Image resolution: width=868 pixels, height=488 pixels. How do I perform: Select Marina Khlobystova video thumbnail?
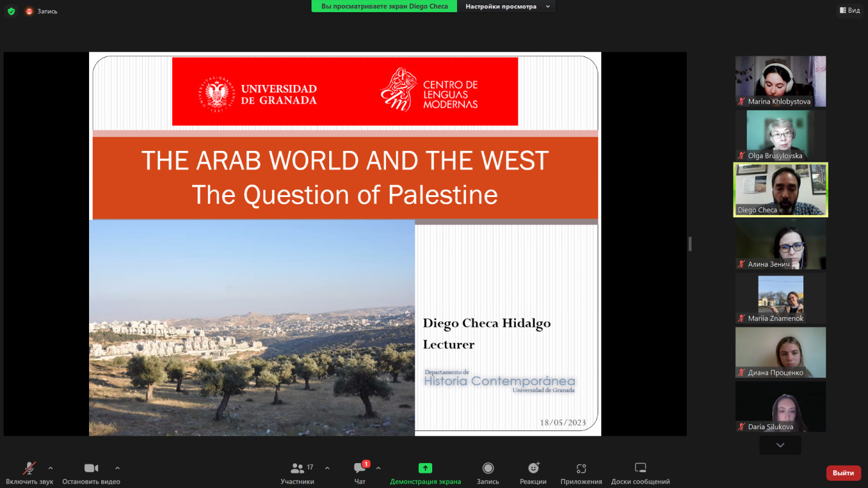781,81
